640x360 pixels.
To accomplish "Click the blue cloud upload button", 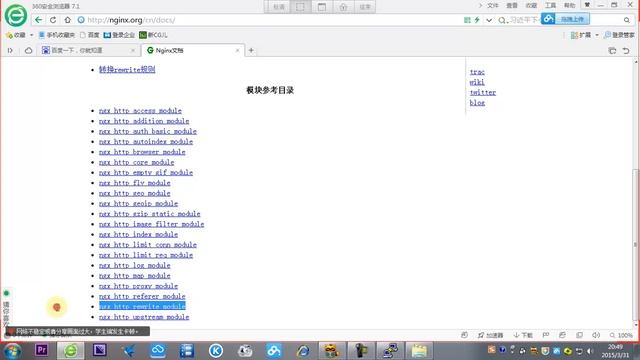I will point(565,19).
